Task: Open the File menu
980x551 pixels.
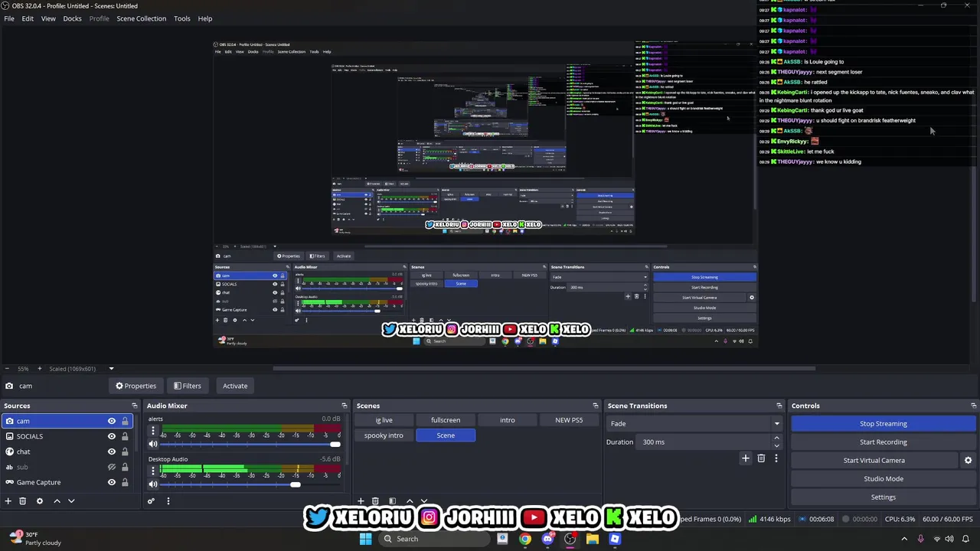Action: click(9, 18)
